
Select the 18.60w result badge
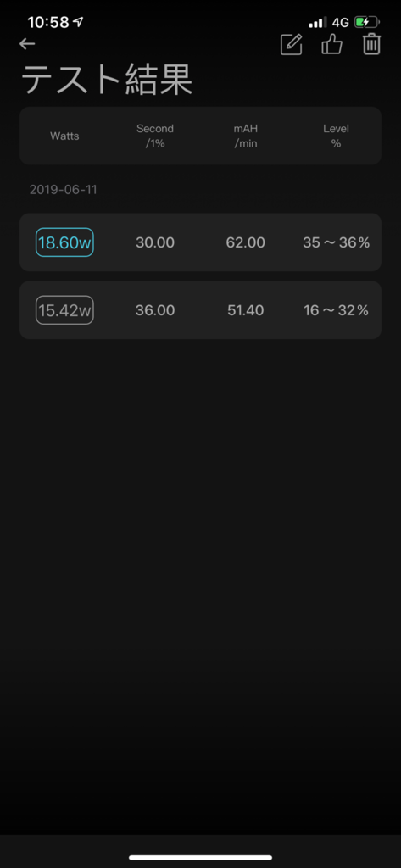pos(64,242)
